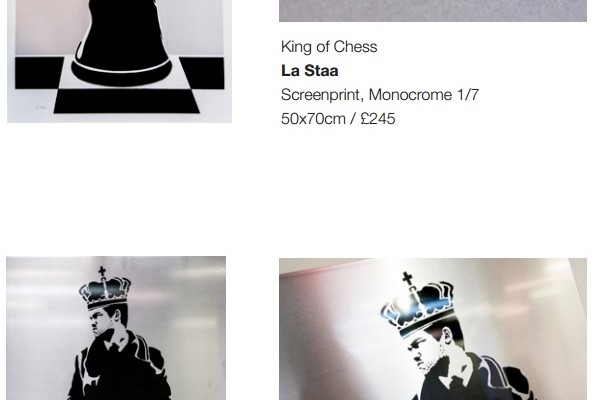Select the King of Chess title
This screenshot has height=400, width=596.
click(329, 47)
